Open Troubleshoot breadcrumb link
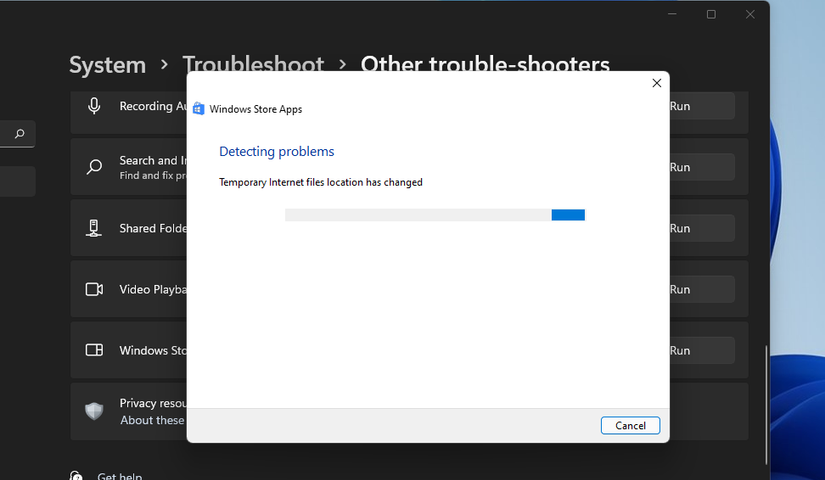The height and width of the screenshot is (480, 825). click(x=253, y=63)
